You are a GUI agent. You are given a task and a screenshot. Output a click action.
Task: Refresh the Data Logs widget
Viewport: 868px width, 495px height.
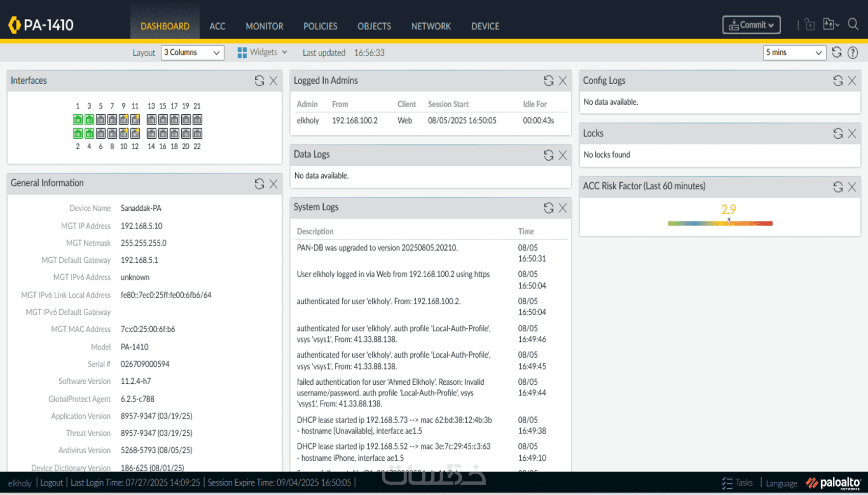tap(548, 155)
